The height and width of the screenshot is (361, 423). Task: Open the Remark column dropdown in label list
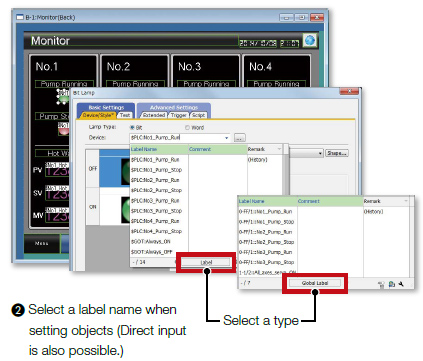click(x=279, y=149)
